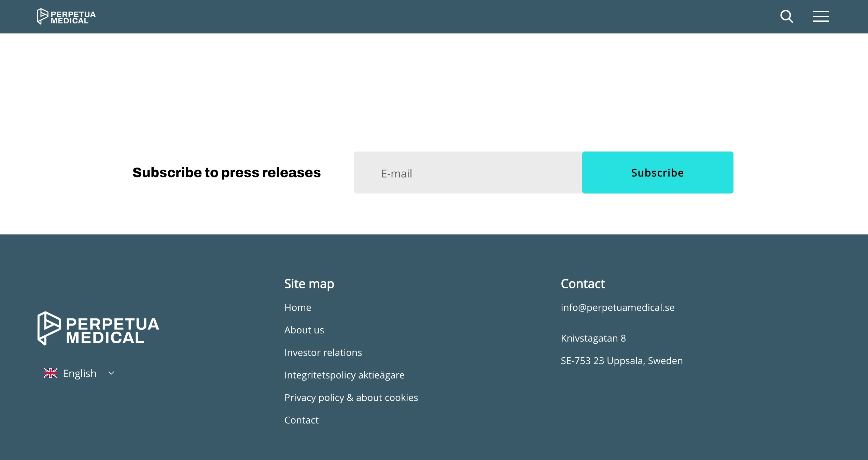The height and width of the screenshot is (460, 868).
Task: Click the Perpetua Medical footer logo
Action: point(98,328)
